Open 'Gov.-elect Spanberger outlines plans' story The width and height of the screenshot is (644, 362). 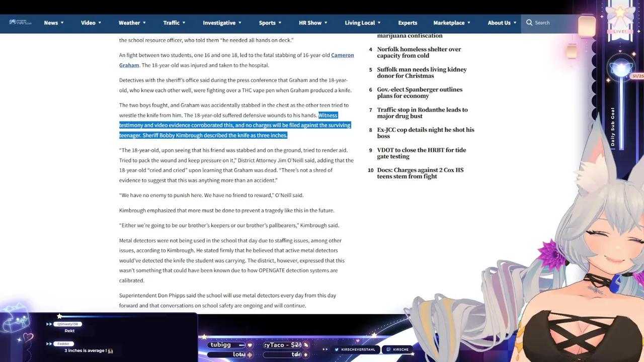coord(420,93)
